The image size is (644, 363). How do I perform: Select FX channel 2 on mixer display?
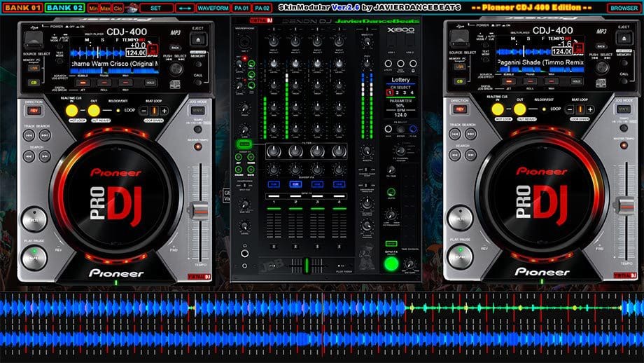pyautogui.click(x=397, y=93)
